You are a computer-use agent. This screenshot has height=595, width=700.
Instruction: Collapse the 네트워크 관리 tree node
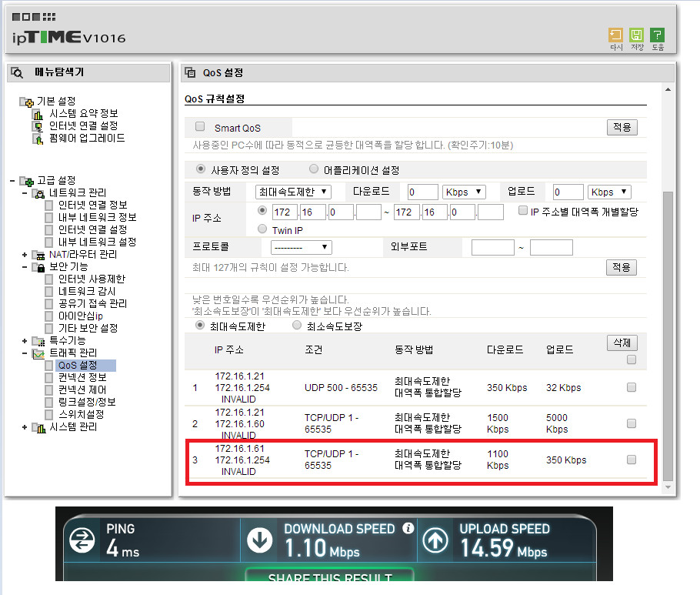[25, 193]
